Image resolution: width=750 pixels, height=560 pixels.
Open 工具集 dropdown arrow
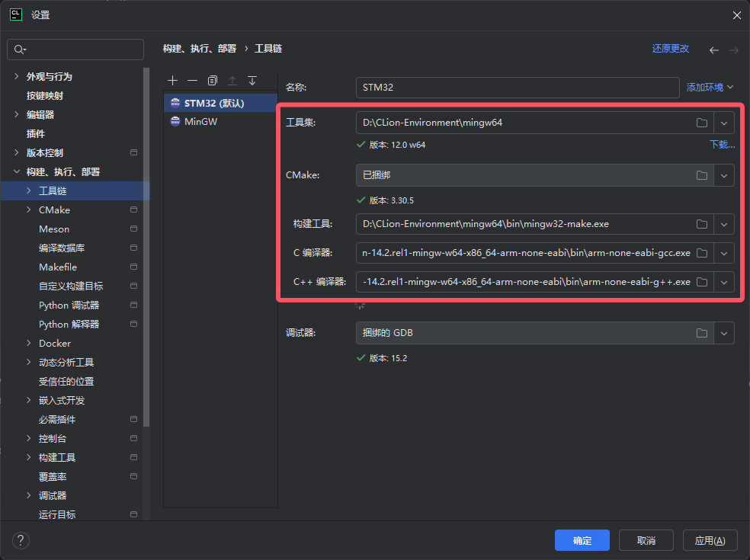click(x=724, y=123)
